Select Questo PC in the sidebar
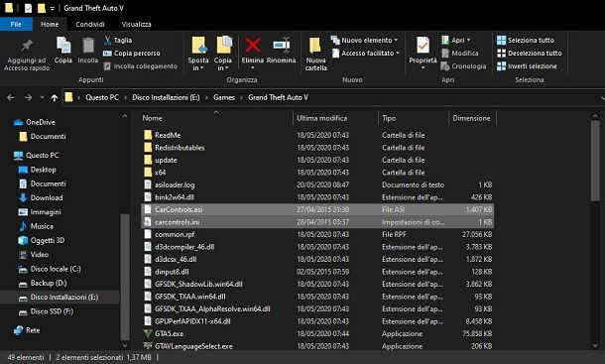605x364 pixels. 37,155
